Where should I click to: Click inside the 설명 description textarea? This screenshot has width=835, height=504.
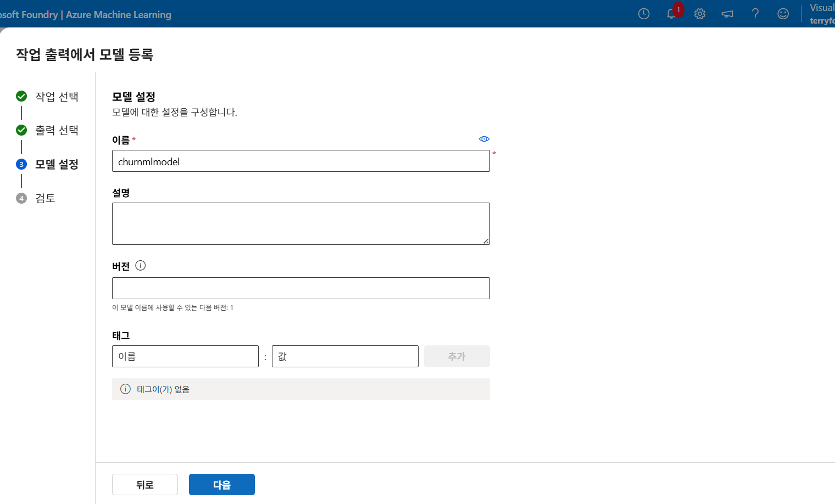point(300,223)
